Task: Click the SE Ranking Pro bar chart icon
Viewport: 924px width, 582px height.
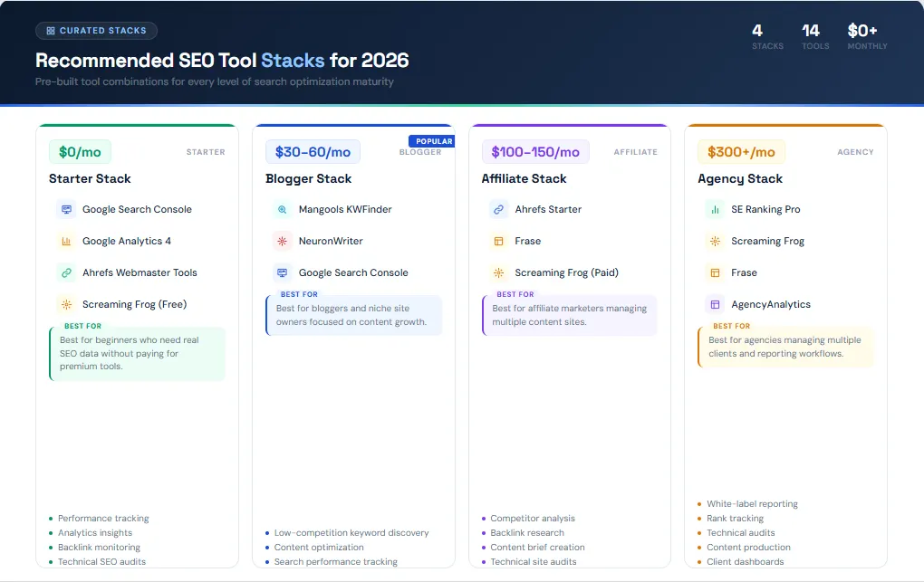Action: (715, 209)
